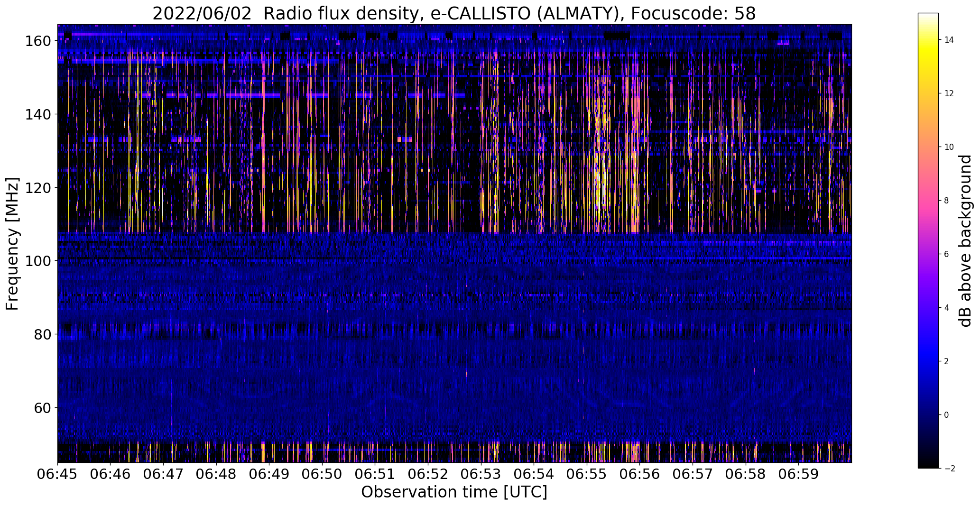Click the 06:48 time tick label
The width and height of the screenshot is (980, 506).
coord(216,474)
